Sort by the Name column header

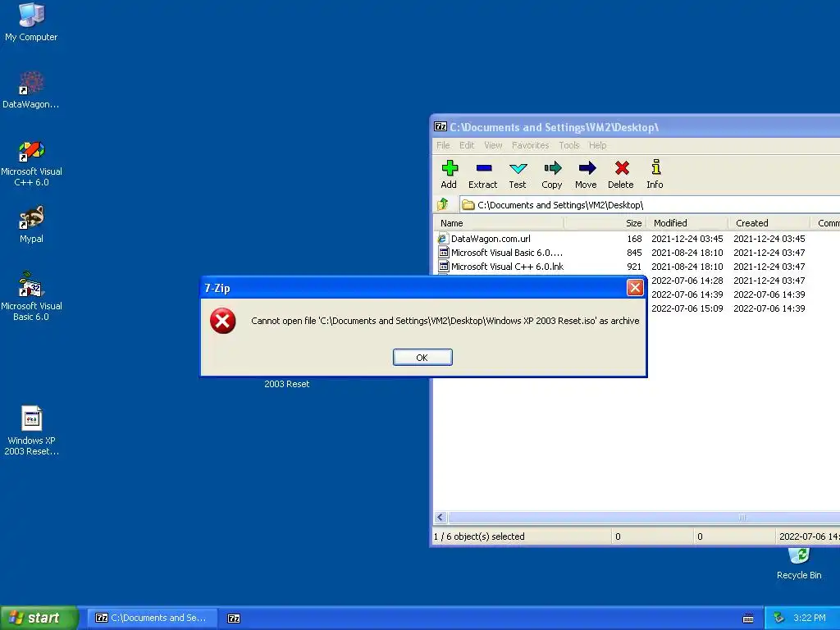click(x=499, y=223)
